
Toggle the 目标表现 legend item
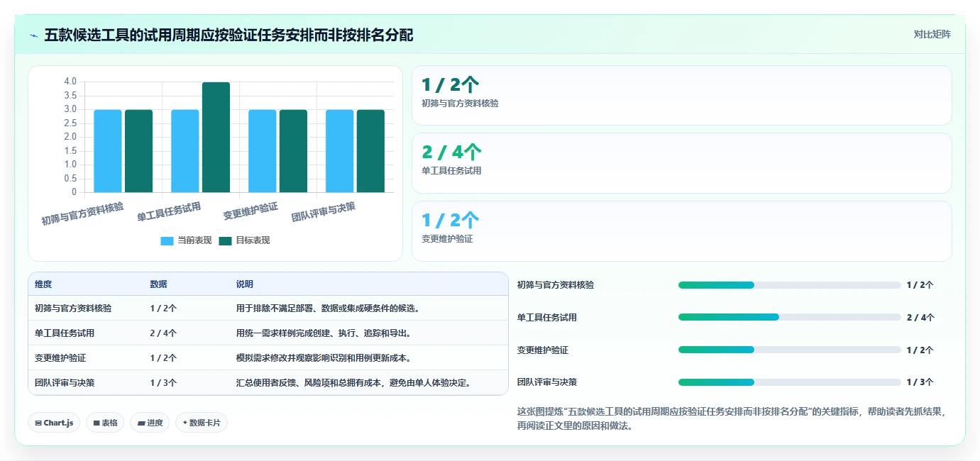click(244, 240)
